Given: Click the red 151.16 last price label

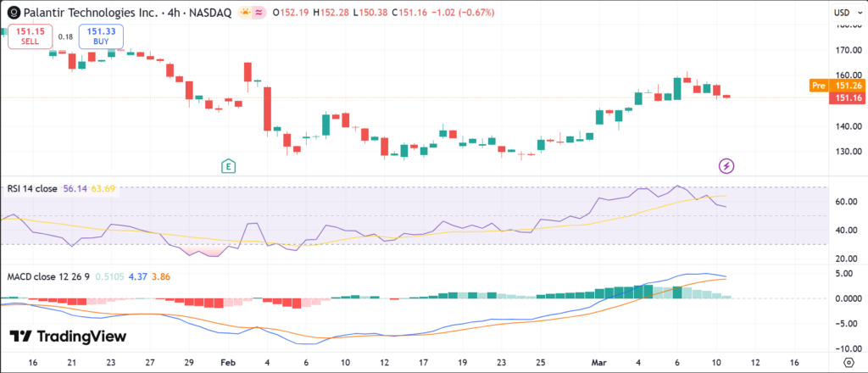Looking at the screenshot, I should [848, 97].
